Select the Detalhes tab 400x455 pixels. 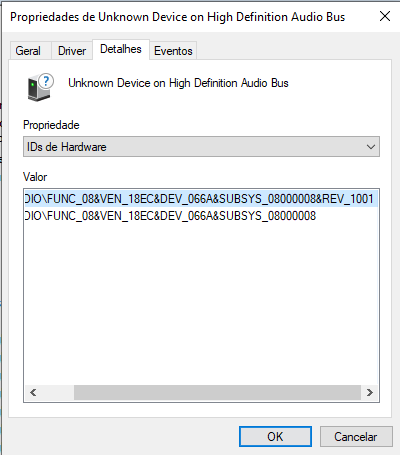click(121, 49)
